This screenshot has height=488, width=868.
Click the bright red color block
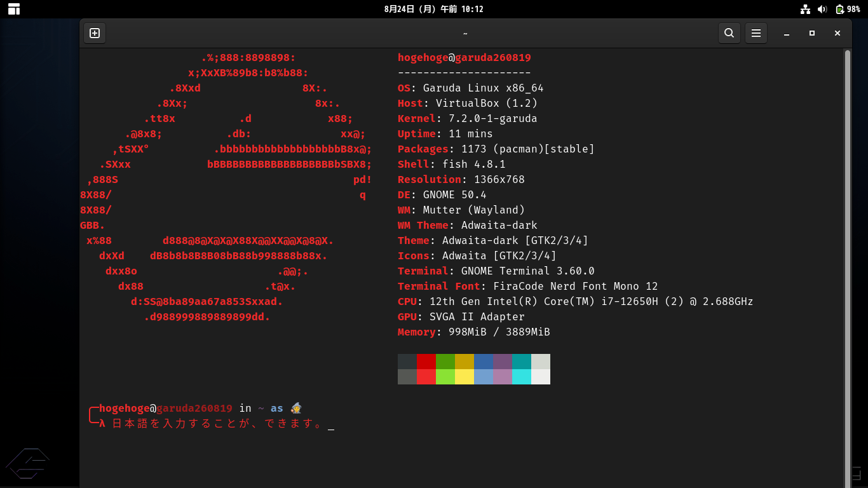click(x=426, y=377)
